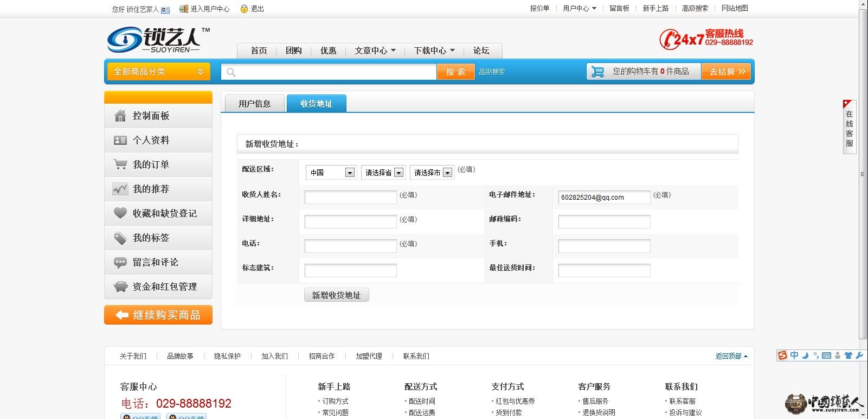Open 报价单 link in top bar

coord(539,8)
